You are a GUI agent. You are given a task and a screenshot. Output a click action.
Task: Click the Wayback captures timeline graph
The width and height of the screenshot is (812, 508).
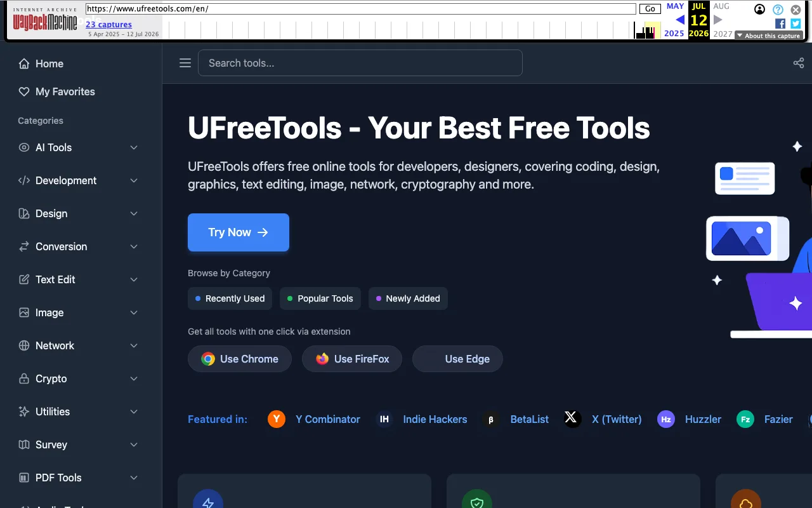point(412,30)
